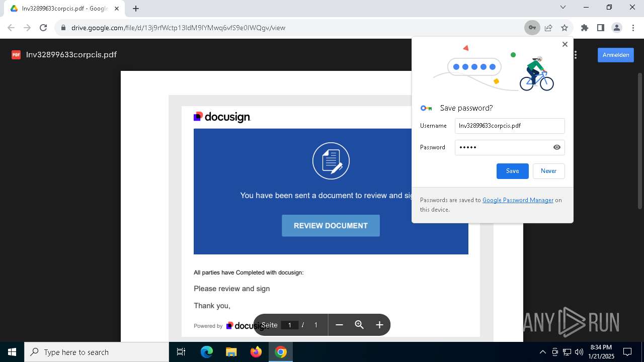The width and height of the screenshot is (644, 362).
Task: Click the document pen icon circle
Action: point(331,161)
